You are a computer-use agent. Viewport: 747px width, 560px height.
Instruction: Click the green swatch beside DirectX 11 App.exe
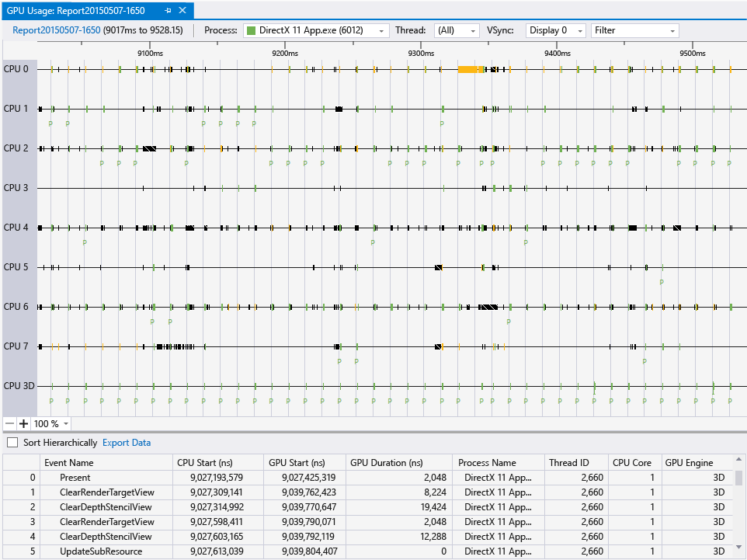pyautogui.click(x=250, y=30)
